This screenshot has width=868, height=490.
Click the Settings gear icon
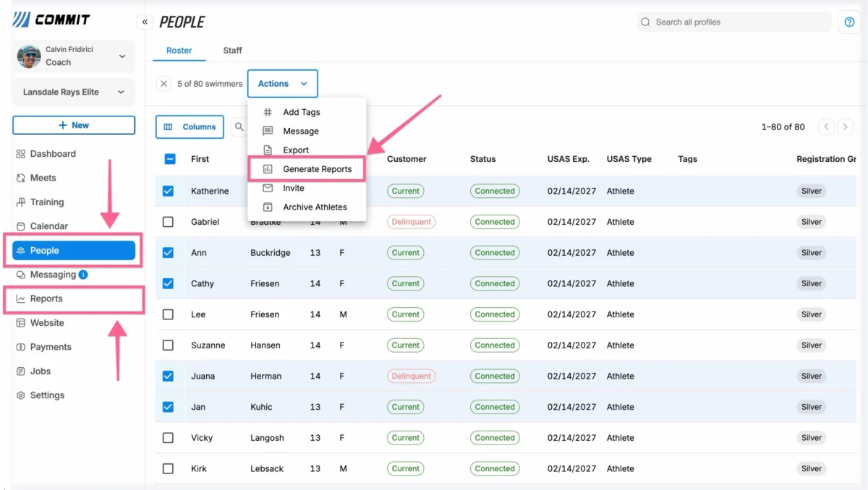point(21,395)
